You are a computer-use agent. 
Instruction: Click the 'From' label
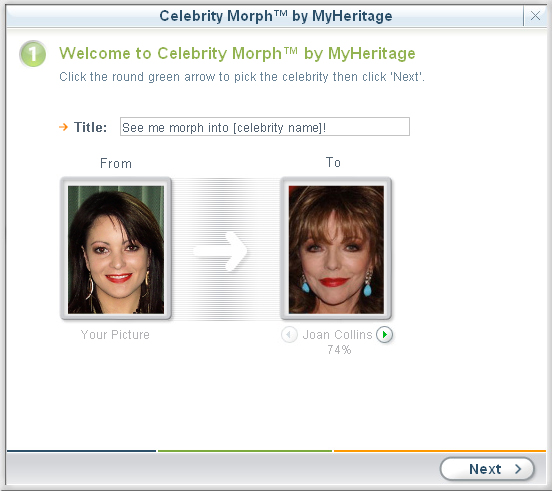click(x=116, y=164)
